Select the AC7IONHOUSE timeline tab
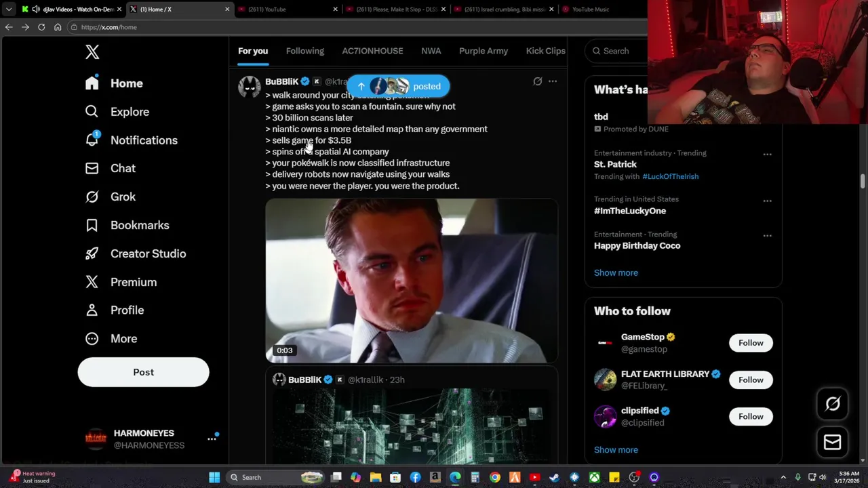Image resolution: width=868 pixels, height=488 pixels. pyautogui.click(x=372, y=51)
